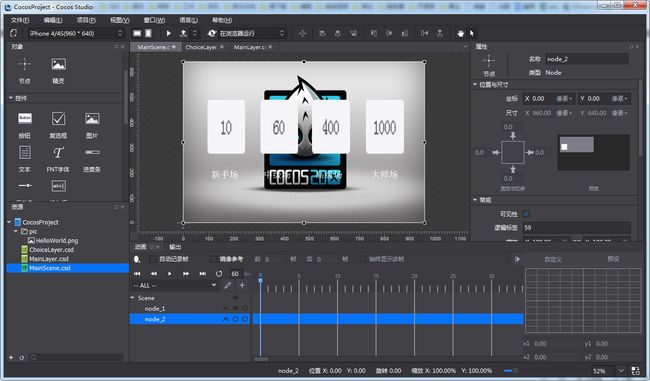This screenshot has height=381, width=650.
Task: Jump to the first frame
Action: [137, 274]
